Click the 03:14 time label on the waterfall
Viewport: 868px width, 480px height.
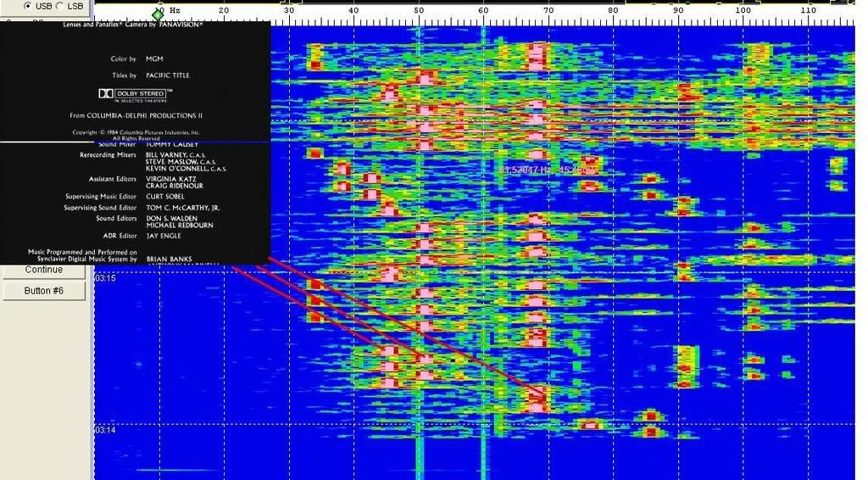105,431
